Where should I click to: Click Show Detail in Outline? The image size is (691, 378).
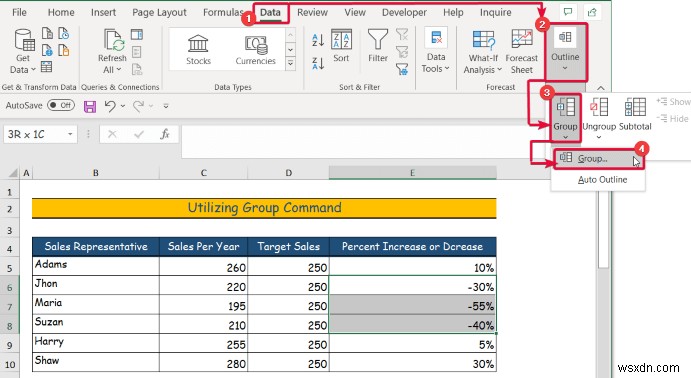(673, 102)
